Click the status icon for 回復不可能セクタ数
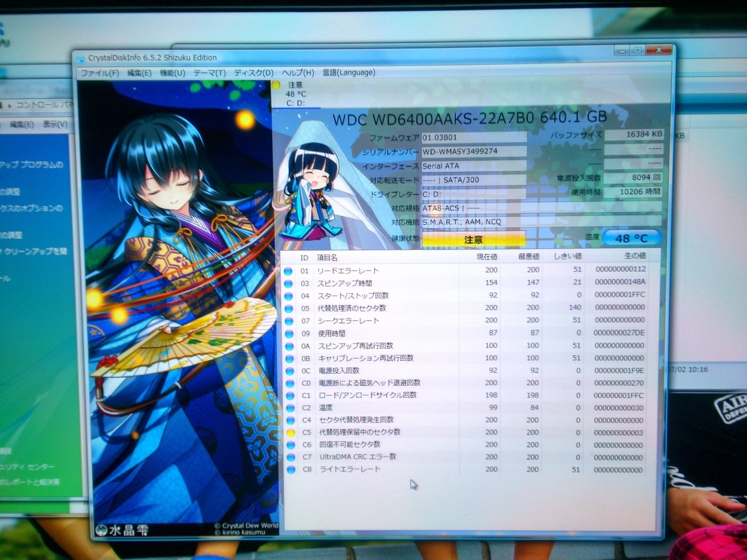Viewport: 747px width, 560px height. [x=289, y=444]
